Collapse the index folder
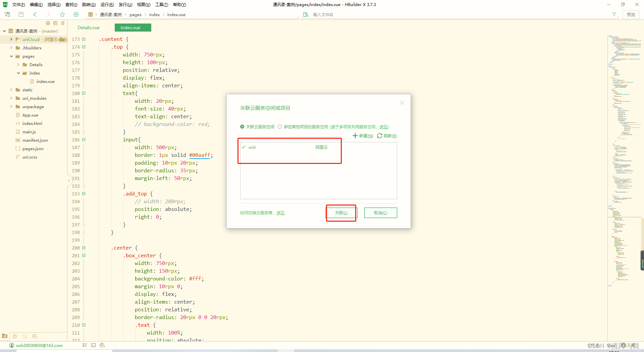 click(18, 73)
